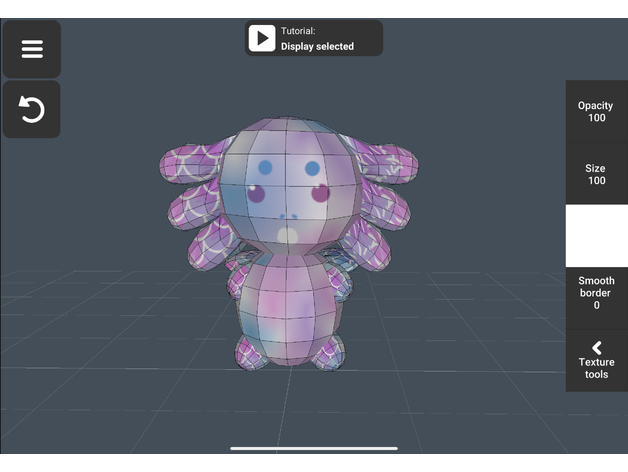The width and height of the screenshot is (628, 472).
Task: Click the model's left blue eye
Action: (265, 168)
